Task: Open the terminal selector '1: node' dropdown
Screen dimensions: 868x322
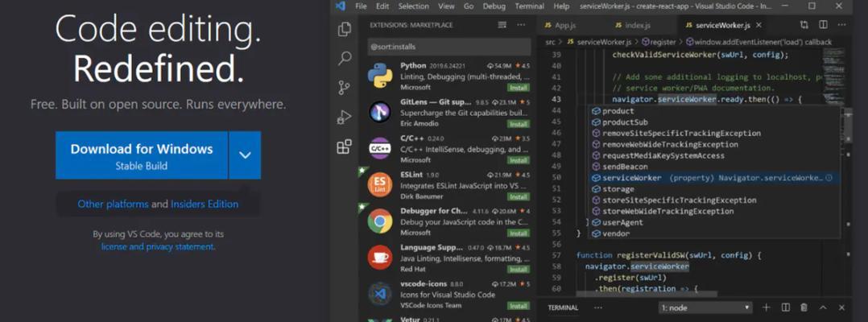Action: tap(706, 308)
